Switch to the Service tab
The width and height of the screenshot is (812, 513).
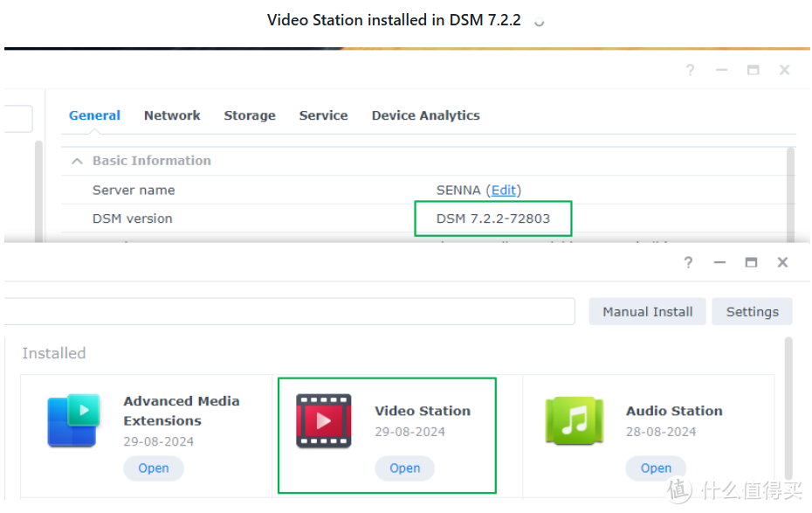(323, 115)
